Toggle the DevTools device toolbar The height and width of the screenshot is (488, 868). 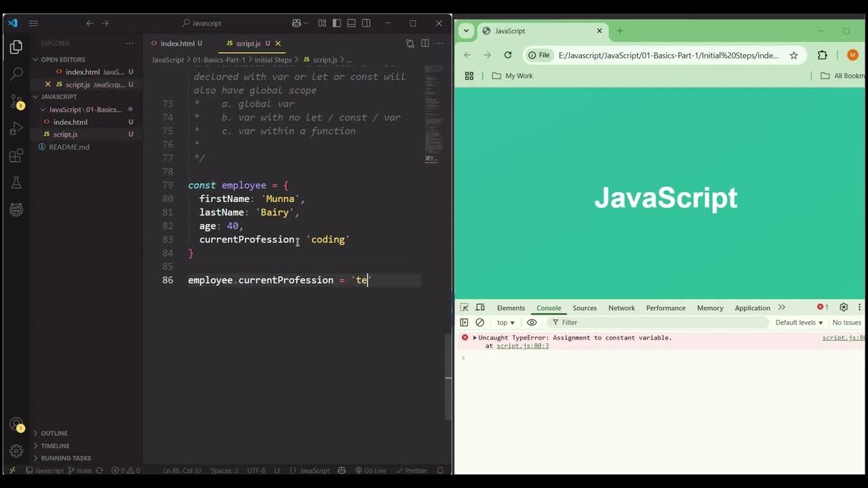tap(480, 308)
